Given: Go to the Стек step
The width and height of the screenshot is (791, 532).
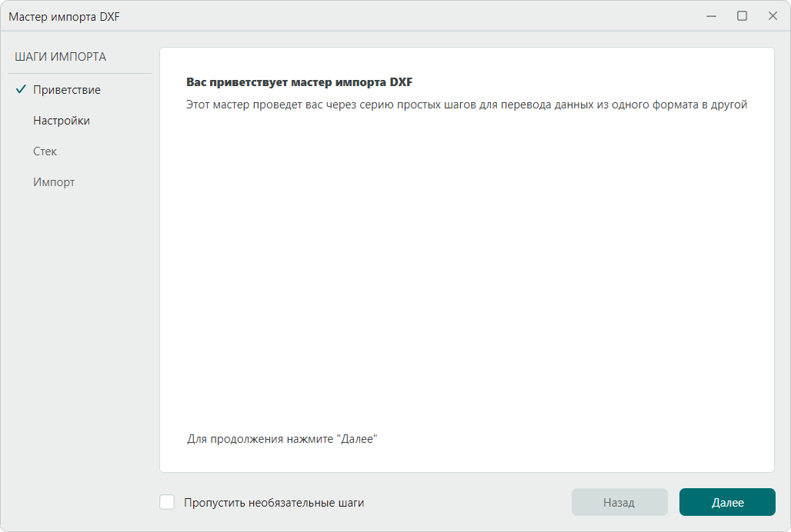Looking at the screenshot, I should click(45, 151).
